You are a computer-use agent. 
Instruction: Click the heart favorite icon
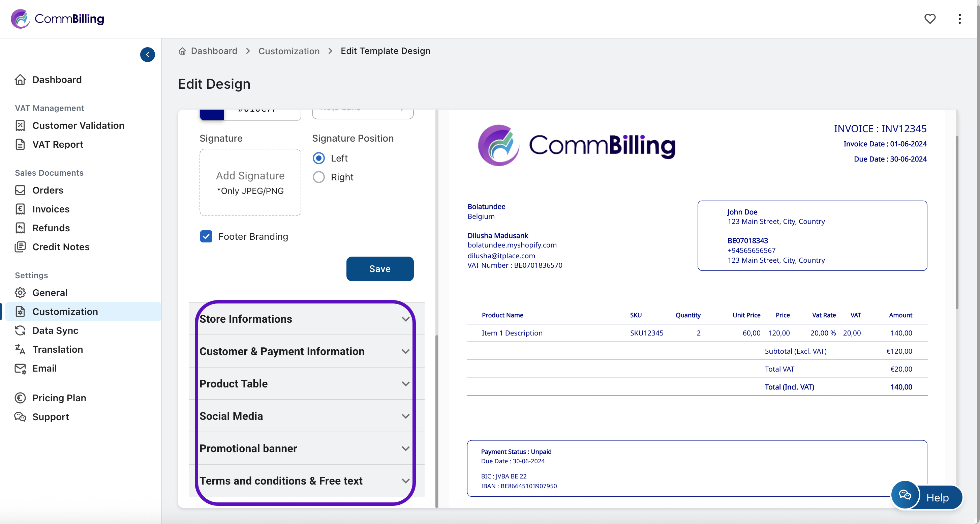tap(929, 19)
